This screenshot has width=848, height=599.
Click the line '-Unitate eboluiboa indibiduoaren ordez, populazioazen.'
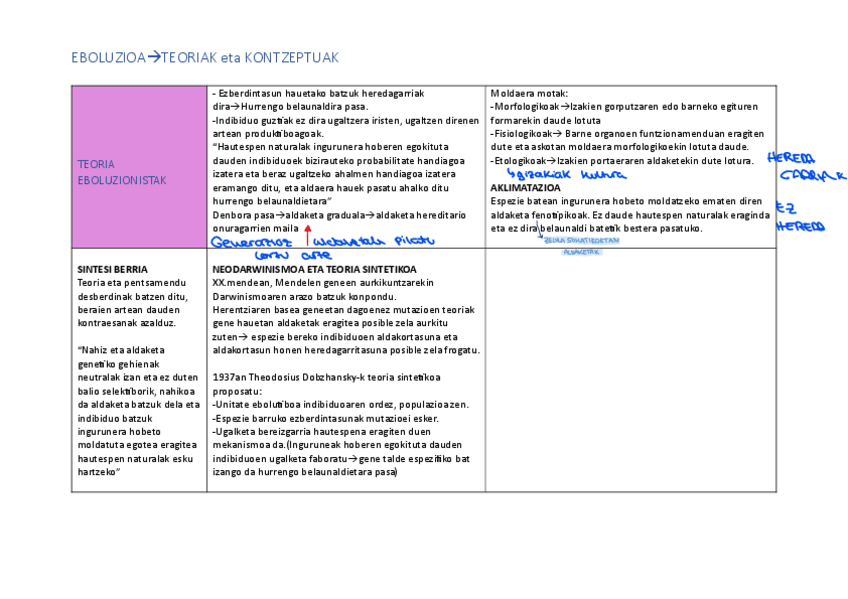pyautogui.click(x=341, y=404)
